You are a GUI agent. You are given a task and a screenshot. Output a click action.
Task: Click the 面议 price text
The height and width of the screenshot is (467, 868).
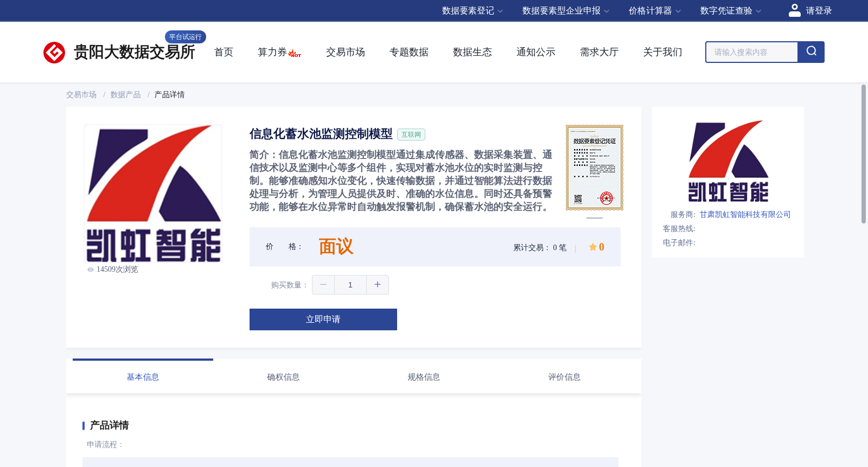pyautogui.click(x=336, y=247)
